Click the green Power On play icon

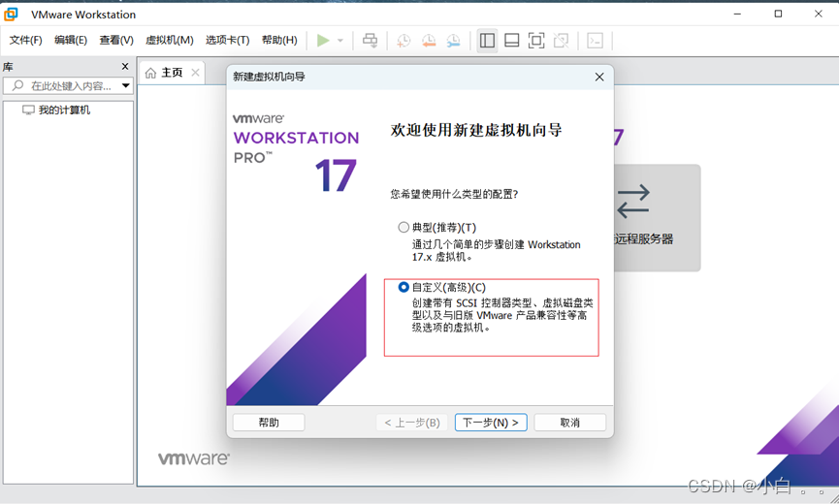(x=323, y=41)
